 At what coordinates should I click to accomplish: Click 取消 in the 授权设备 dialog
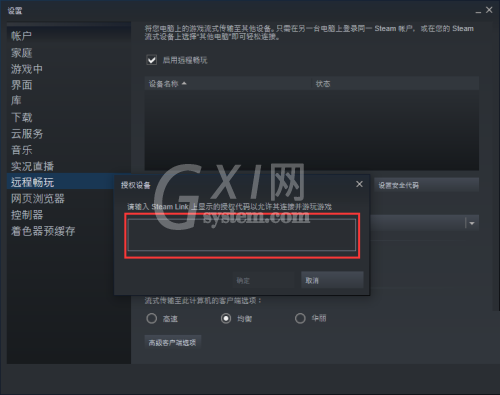tap(332, 280)
